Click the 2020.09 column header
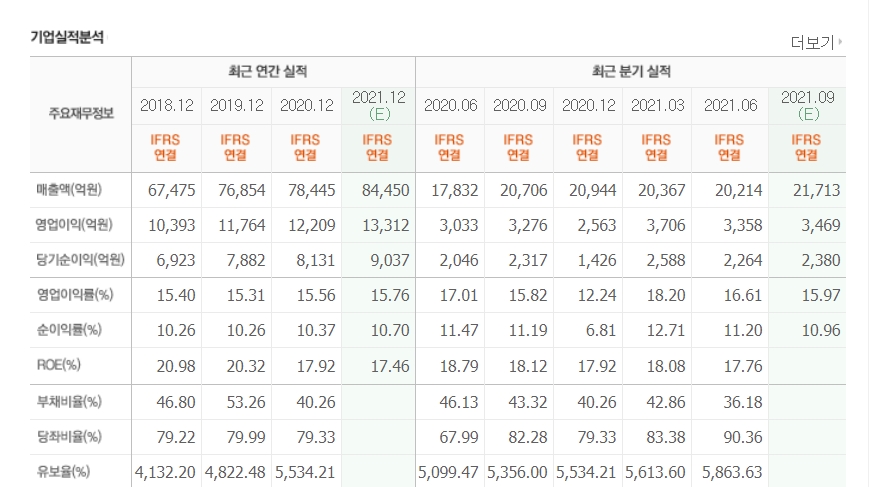The height and width of the screenshot is (487, 869). pos(519,105)
